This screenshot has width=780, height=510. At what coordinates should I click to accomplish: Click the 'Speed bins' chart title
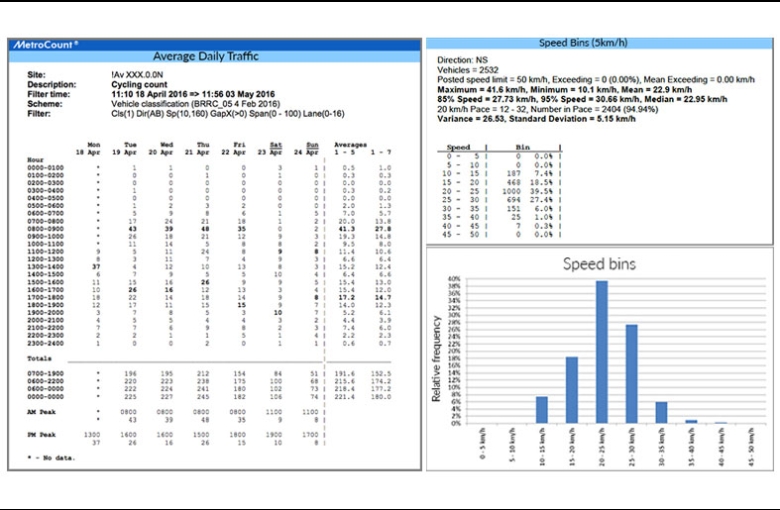point(599,264)
